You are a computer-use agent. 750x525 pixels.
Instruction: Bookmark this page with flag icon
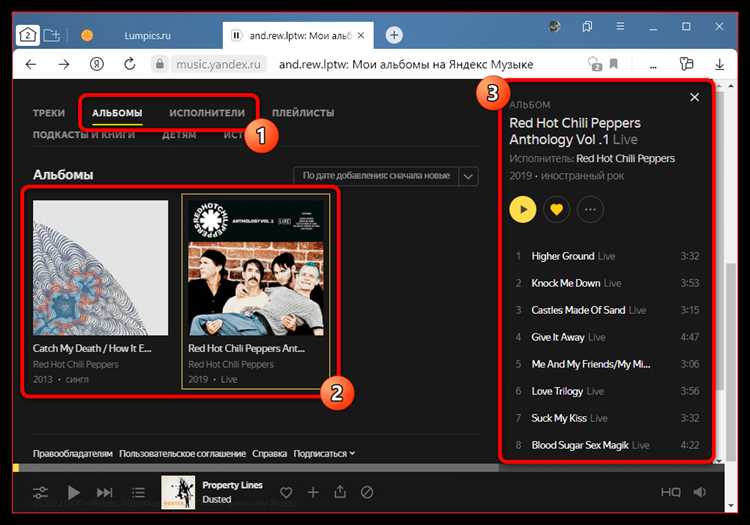point(614,64)
